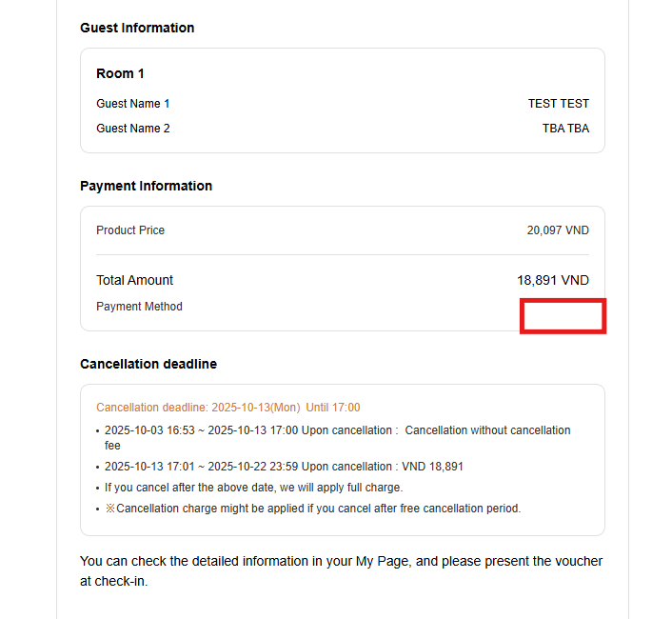Click the Payment Method label
Screen dimensions: 672x619
click(139, 307)
